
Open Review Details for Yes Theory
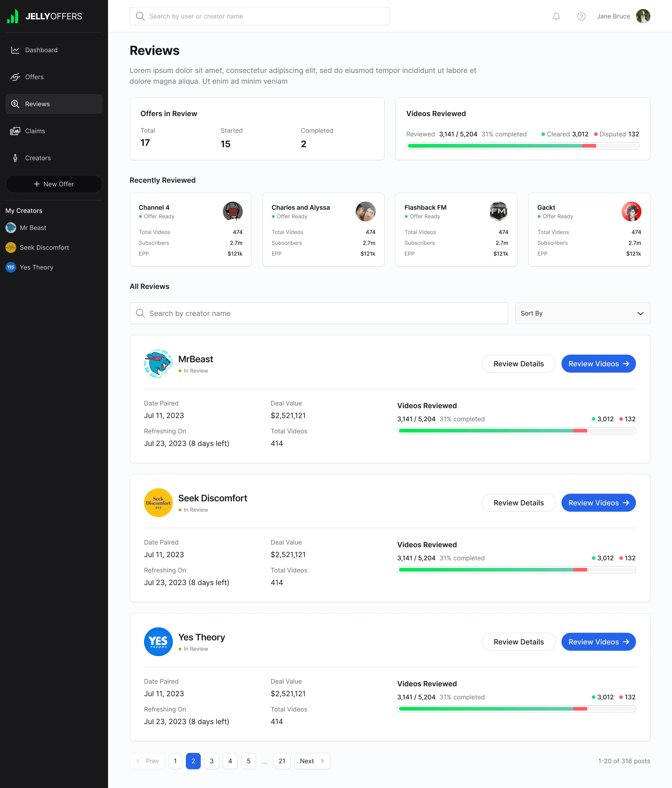tap(519, 642)
